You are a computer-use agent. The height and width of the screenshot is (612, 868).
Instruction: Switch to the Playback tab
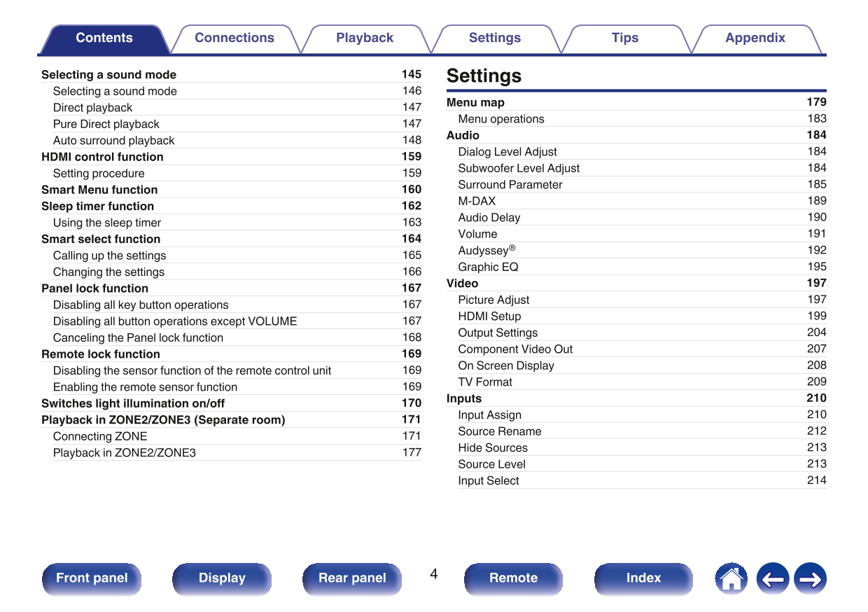click(x=365, y=38)
